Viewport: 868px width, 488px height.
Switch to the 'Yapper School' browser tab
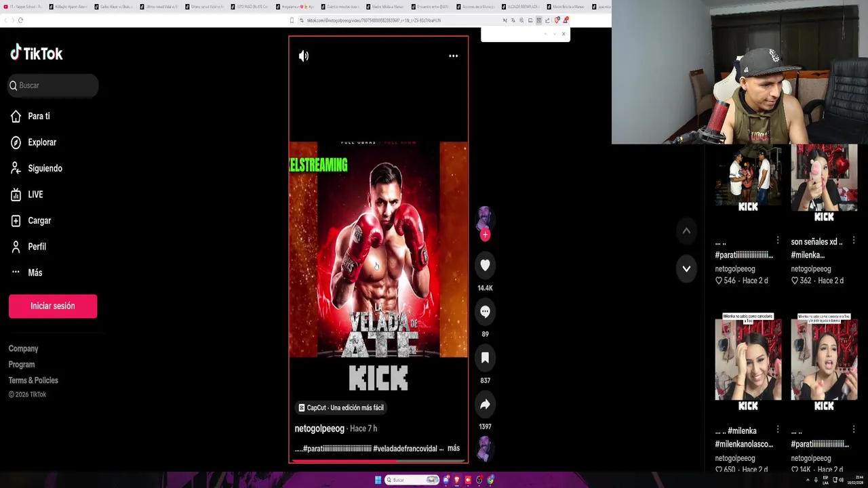[x=23, y=7]
